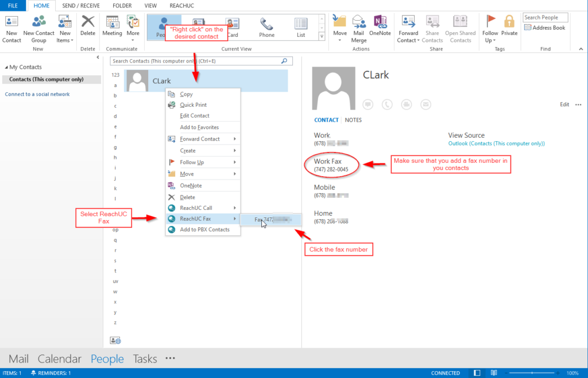Click the Search People field
The width and height of the screenshot is (588, 378).
[546, 17]
